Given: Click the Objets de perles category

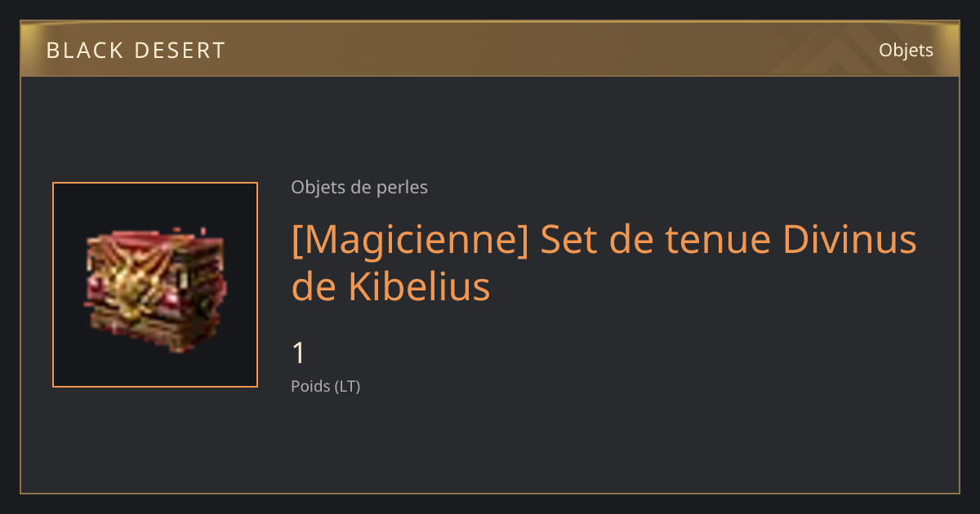Looking at the screenshot, I should coord(359,188).
